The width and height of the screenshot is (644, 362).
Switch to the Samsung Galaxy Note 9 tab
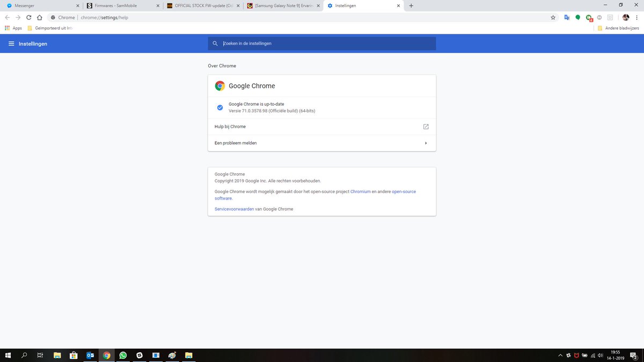click(x=282, y=5)
